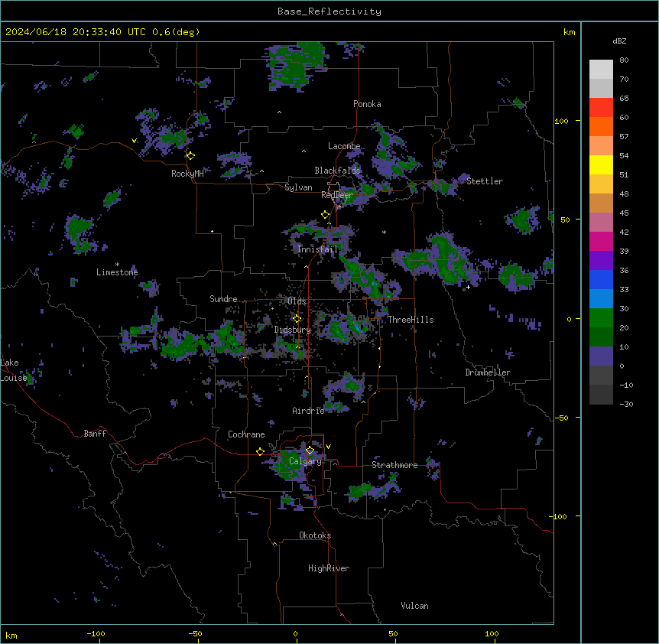Click the Ponoka city label
The height and width of the screenshot is (644, 659).
367,104
